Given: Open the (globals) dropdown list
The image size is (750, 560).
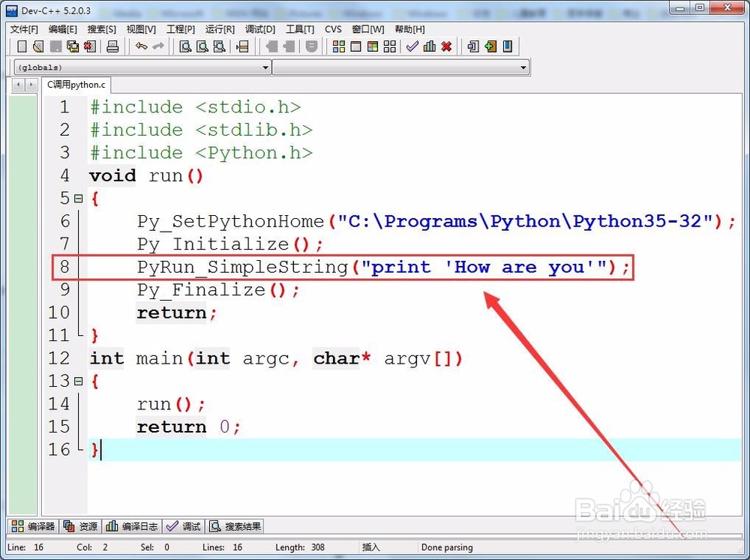Looking at the screenshot, I should click(265, 67).
